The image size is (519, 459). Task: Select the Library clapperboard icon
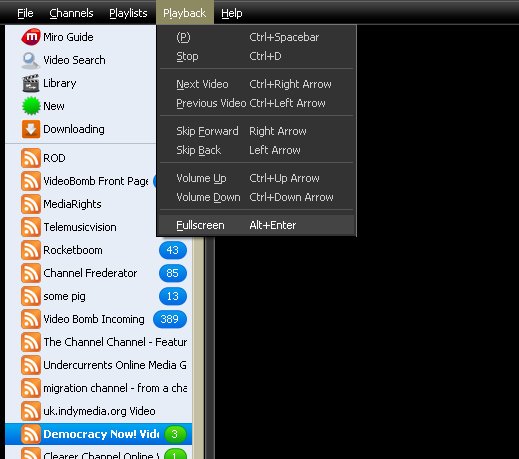coord(31,83)
